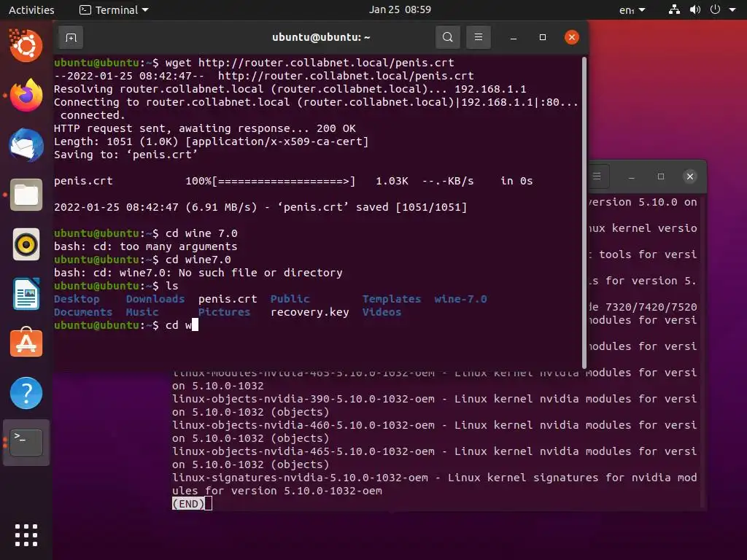Click '(END)' pager marker in background terminal
This screenshot has height=560, width=747.
[x=189, y=504]
